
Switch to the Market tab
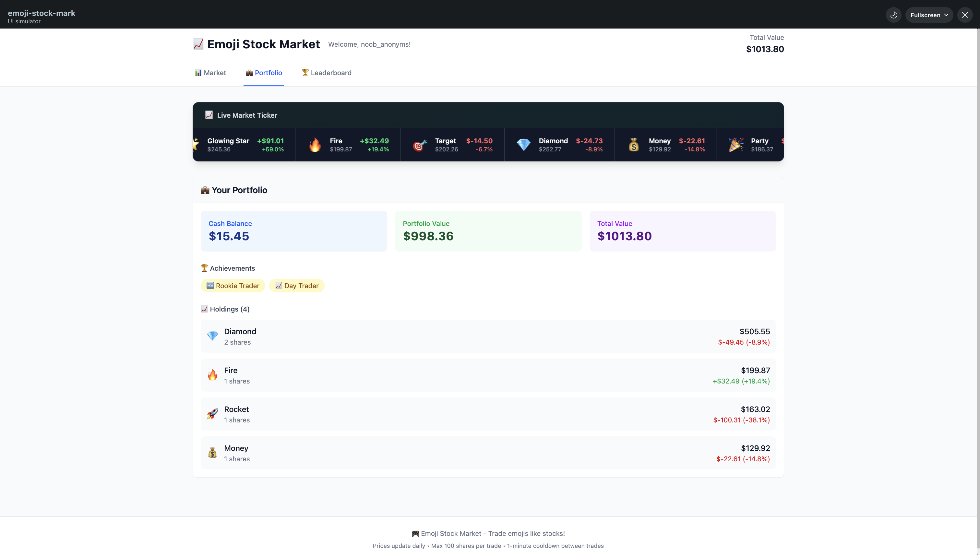pyautogui.click(x=210, y=73)
